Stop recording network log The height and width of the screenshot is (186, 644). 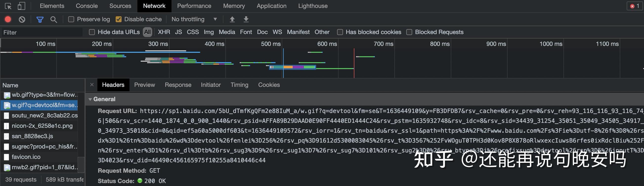click(8, 19)
